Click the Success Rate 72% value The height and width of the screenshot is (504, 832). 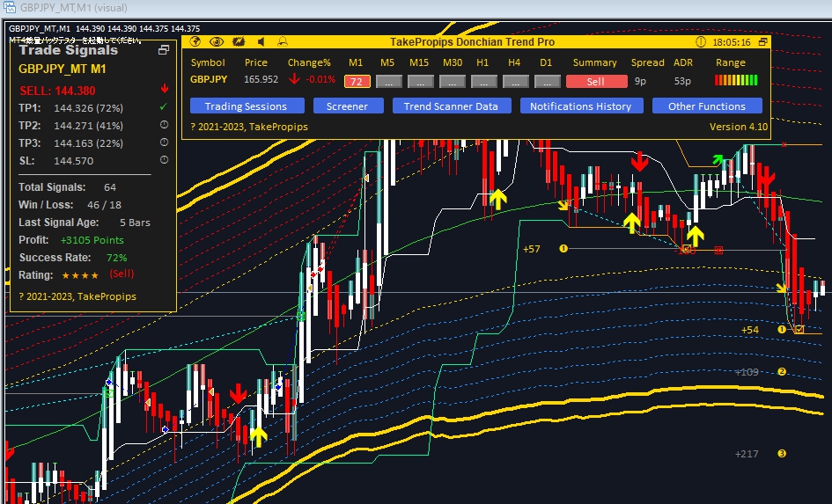[x=117, y=258]
